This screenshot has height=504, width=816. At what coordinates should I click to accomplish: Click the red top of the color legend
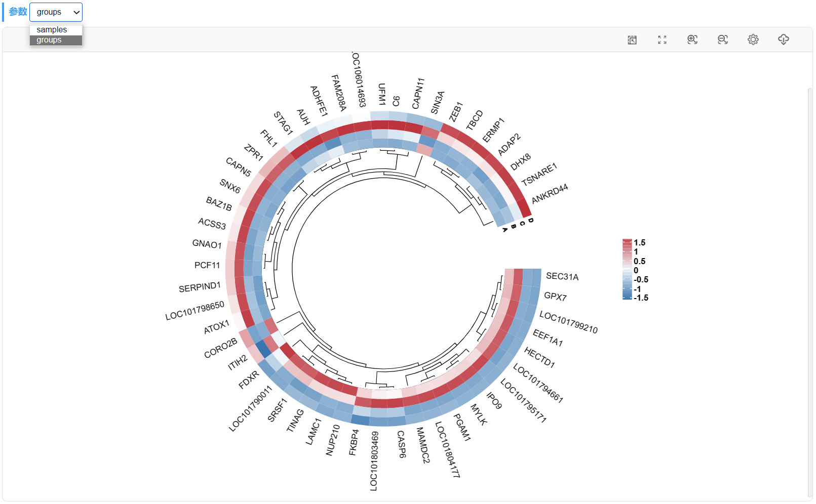tap(627, 242)
